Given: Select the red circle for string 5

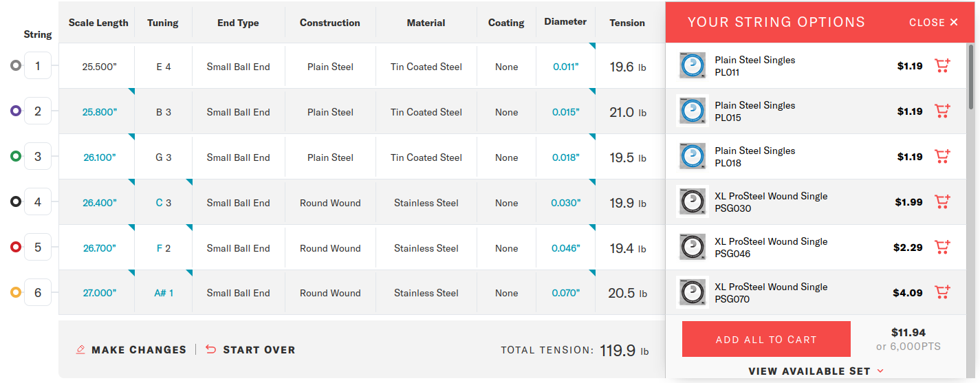Looking at the screenshot, I should 16,248.
